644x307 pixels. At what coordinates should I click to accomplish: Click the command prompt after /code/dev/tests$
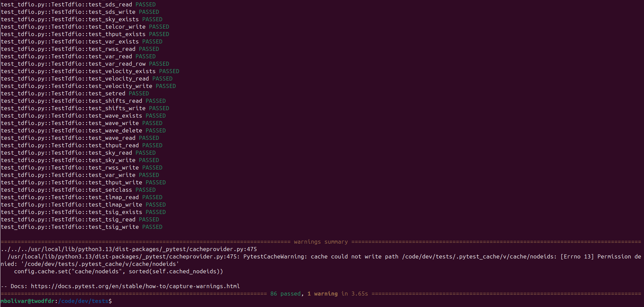[x=115, y=301]
